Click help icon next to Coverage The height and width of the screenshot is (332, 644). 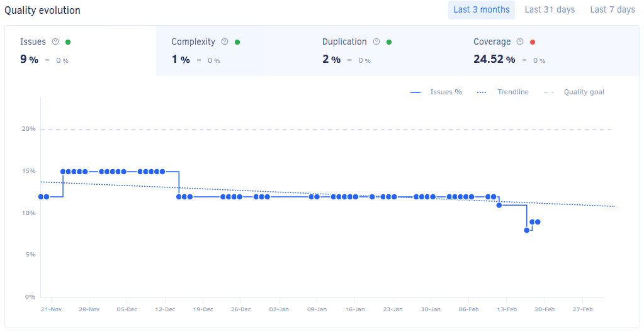tap(520, 42)
